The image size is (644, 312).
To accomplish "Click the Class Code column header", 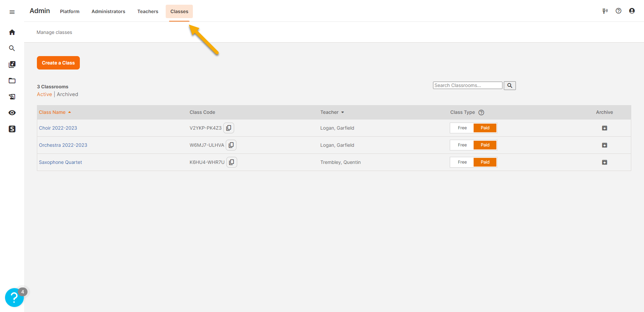I will click(x=202, y=112).
